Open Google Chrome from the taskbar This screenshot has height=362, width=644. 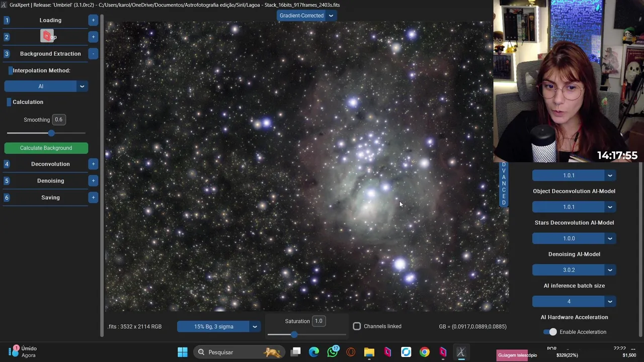pyautogui.click(x=425, y=352)
